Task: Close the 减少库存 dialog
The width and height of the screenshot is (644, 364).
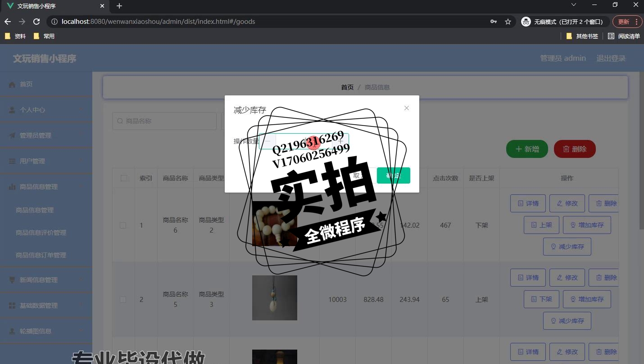Action: 406,108
